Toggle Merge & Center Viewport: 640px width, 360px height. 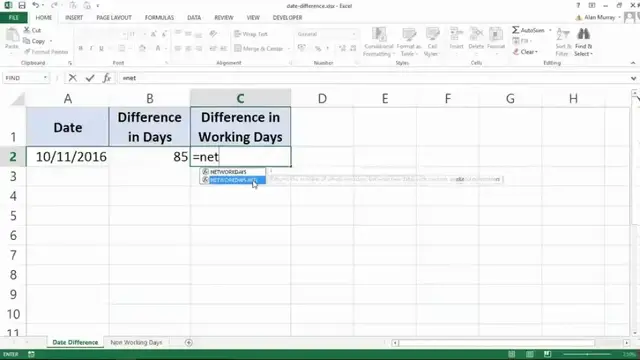(x=259, y=48)
